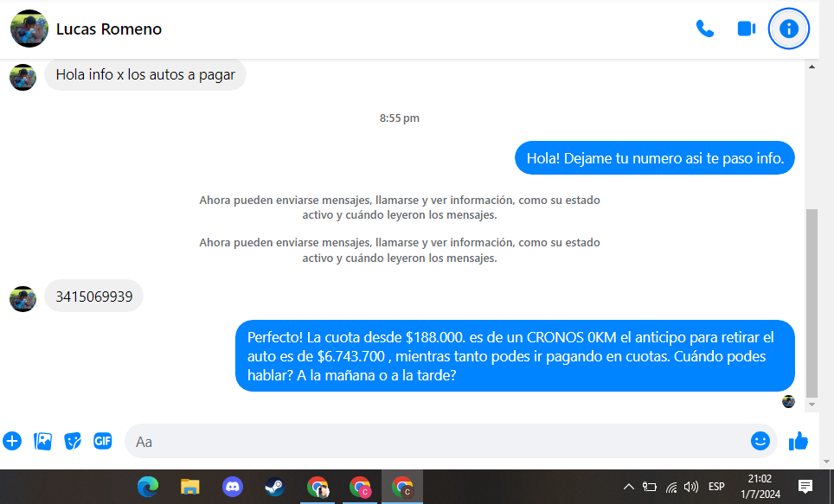Click Lucas Romeno's header profile picture
This screenshot has height=504, width=834.
29,29
